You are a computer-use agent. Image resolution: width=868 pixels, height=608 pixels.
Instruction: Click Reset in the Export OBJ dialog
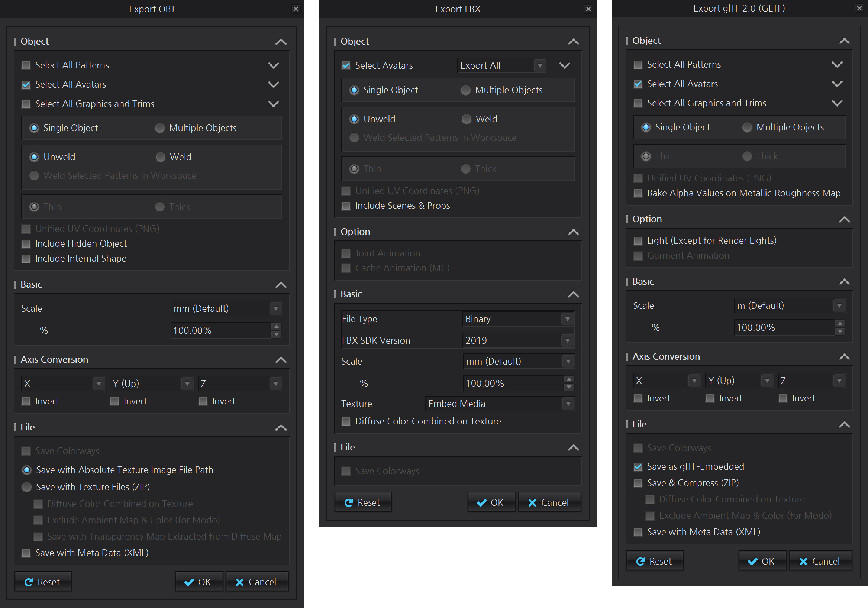click(43, 582)
